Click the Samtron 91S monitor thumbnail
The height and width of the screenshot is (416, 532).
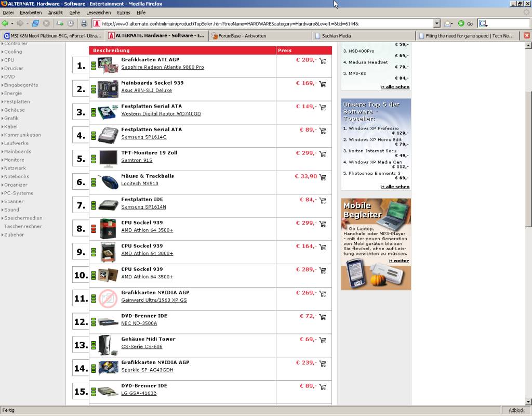point(108,159)
